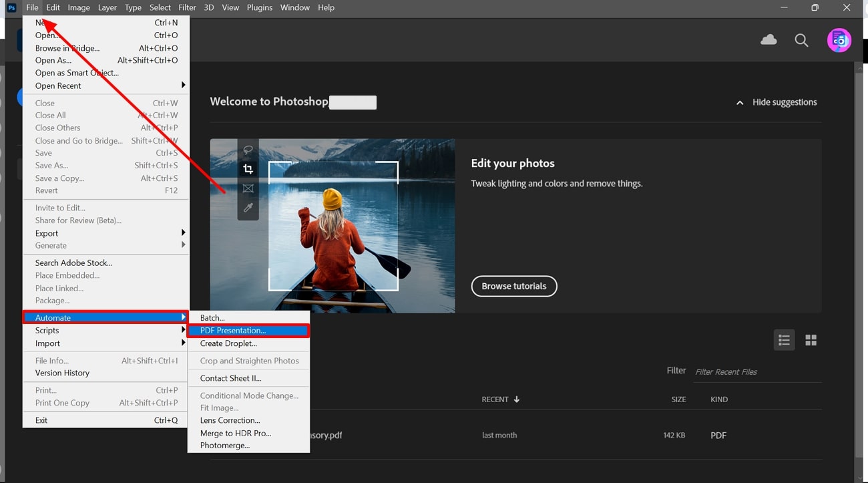Choose Photomerge...

coord(248,445)
